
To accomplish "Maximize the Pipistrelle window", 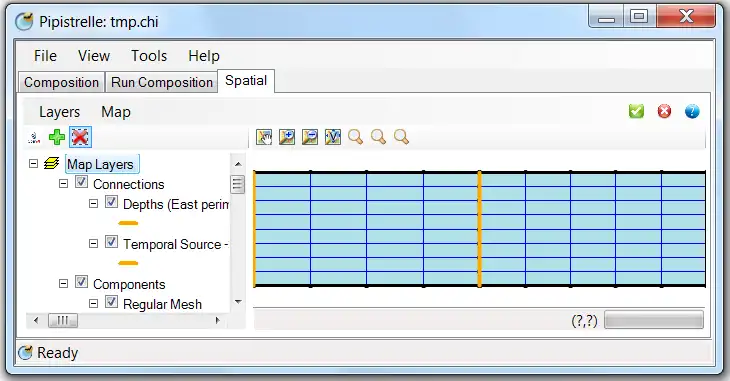I will [x=639, y=16].
